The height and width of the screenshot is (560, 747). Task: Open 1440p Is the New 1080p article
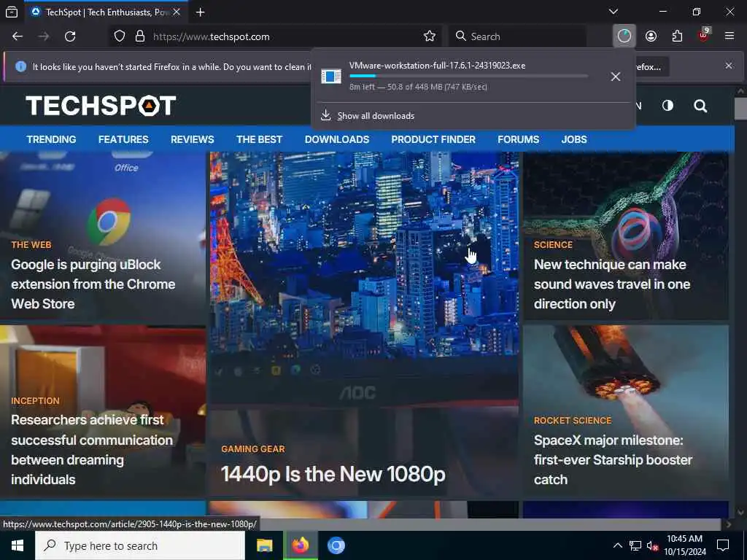pyautogui.click(x=333, y=474)
